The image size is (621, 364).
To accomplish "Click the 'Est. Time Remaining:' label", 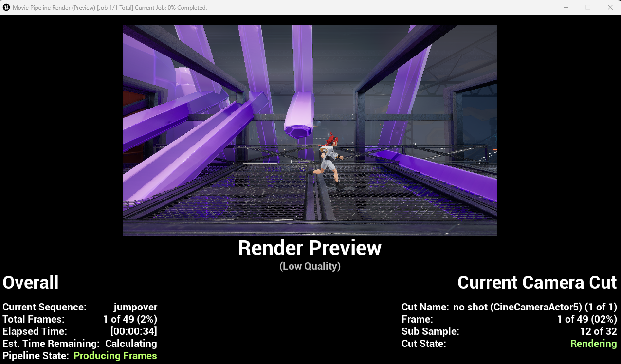I will click(x=51, y=344).
